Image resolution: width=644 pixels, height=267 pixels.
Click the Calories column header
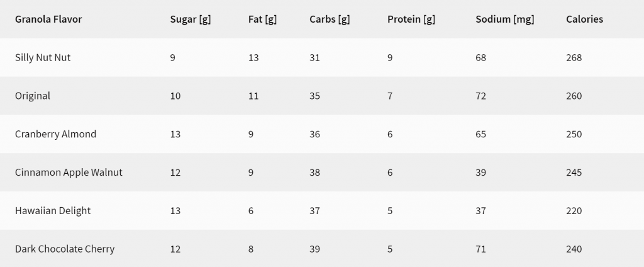pyautogui.click(x=584, y=20)
